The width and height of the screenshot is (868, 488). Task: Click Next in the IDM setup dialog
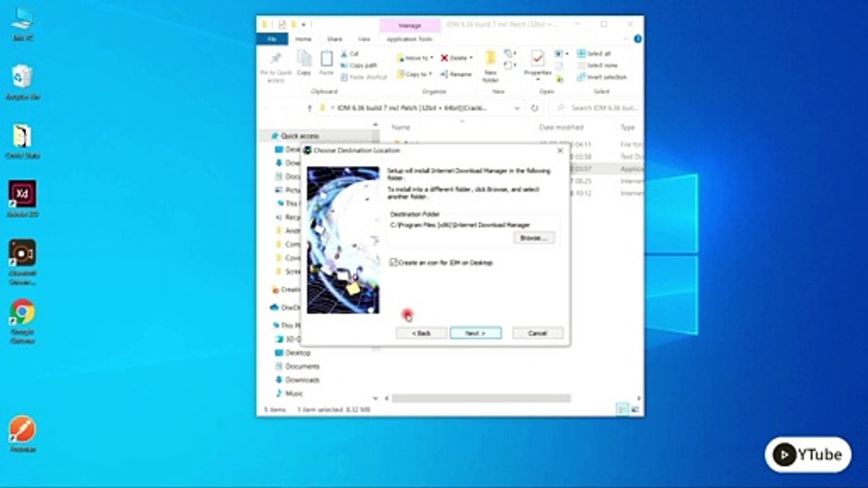(475, 333)
